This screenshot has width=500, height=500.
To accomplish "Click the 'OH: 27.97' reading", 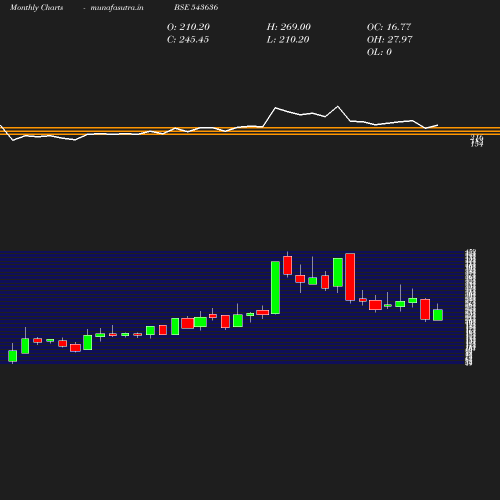I will click(x=390, y=40).
